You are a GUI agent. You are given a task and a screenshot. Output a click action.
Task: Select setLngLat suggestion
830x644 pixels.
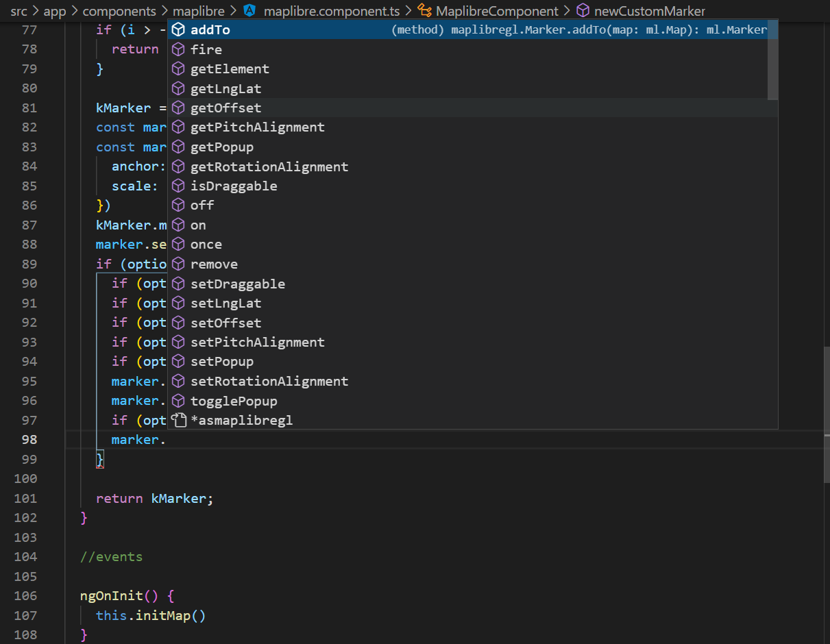[473, 304]
